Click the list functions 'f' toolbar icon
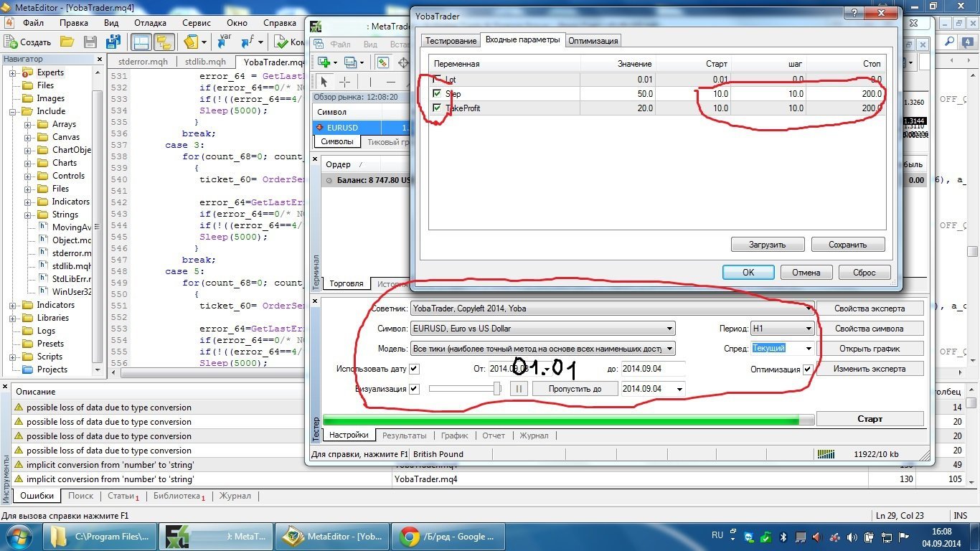The width and height of the screenshot is (980, 551). point(248,42)
